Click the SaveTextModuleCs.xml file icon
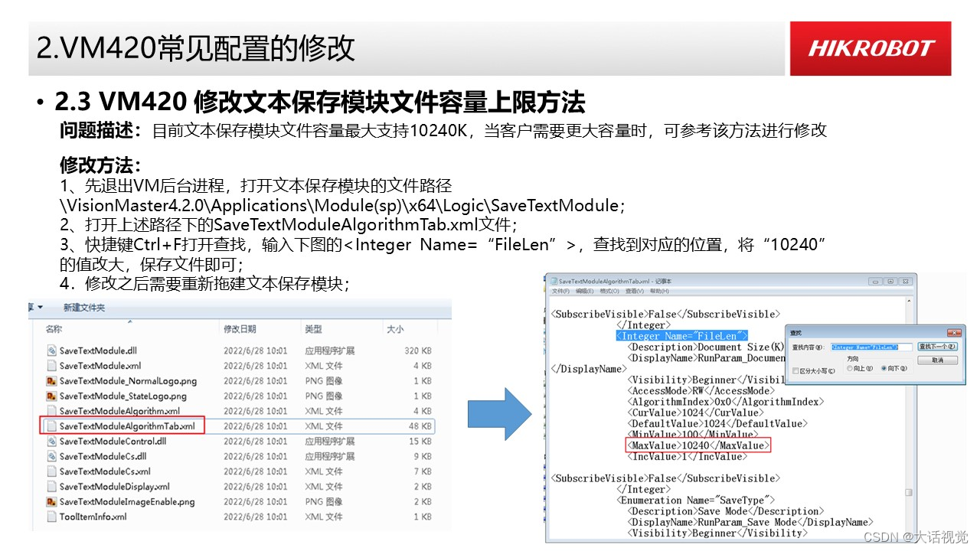Screen dimensions: 980x551 [51, 471]
